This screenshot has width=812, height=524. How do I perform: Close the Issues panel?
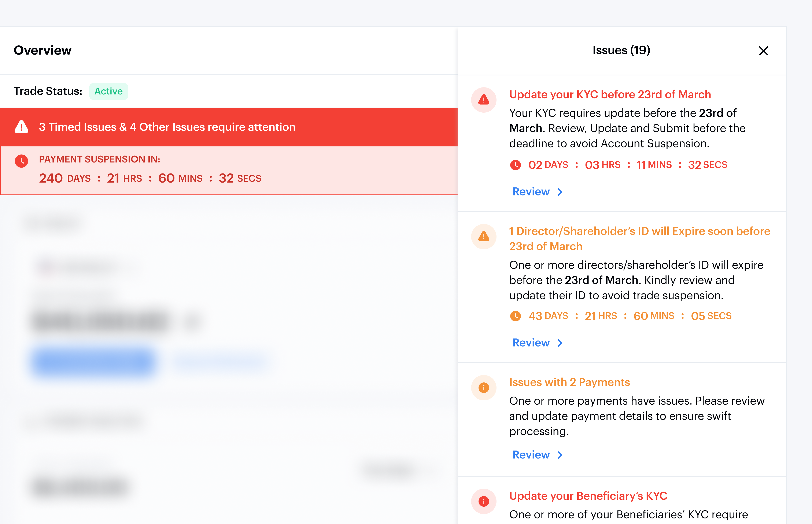click(763, 51)
